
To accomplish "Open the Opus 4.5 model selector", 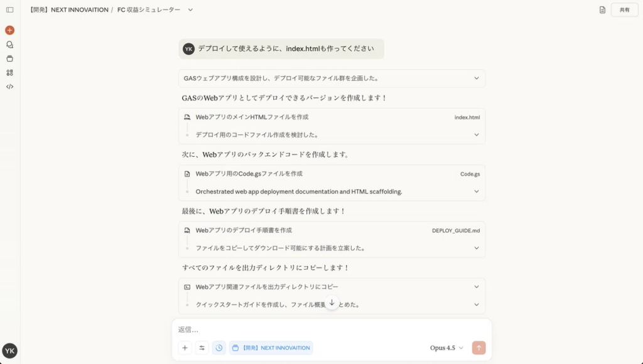I will [446, 348].
